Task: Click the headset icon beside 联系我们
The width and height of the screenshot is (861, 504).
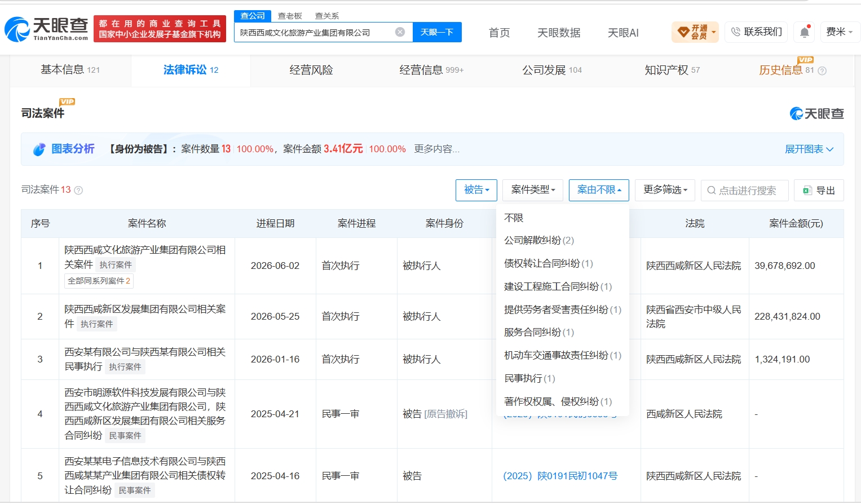Action: click(735, 32)
